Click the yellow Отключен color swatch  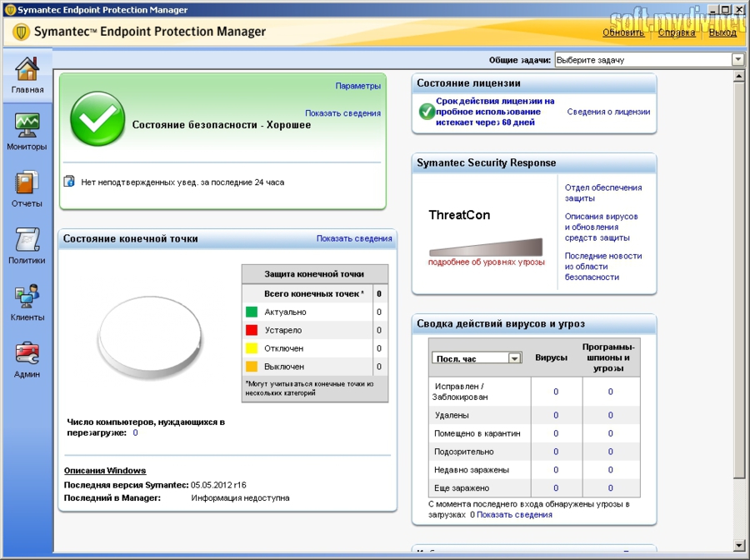[252, 348]
